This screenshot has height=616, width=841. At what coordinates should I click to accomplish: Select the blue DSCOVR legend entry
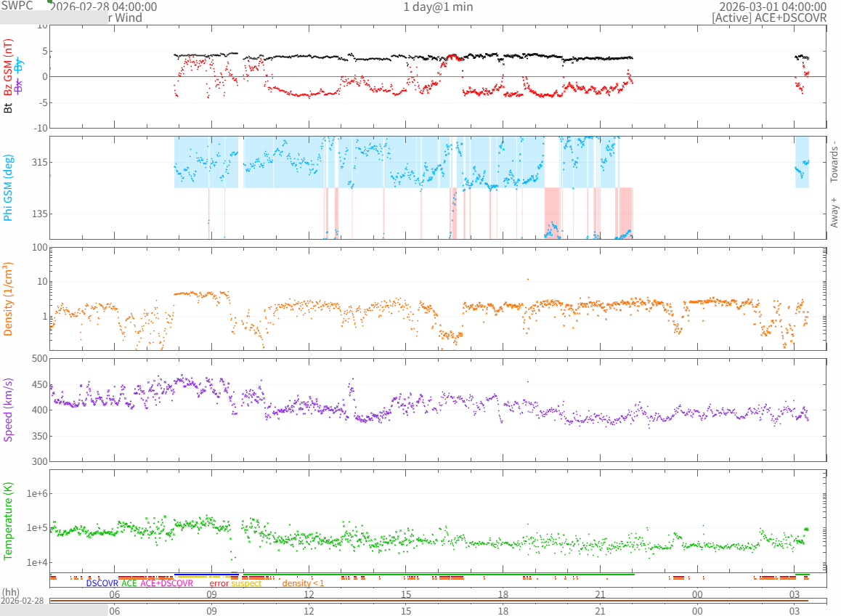click(102, 583)
